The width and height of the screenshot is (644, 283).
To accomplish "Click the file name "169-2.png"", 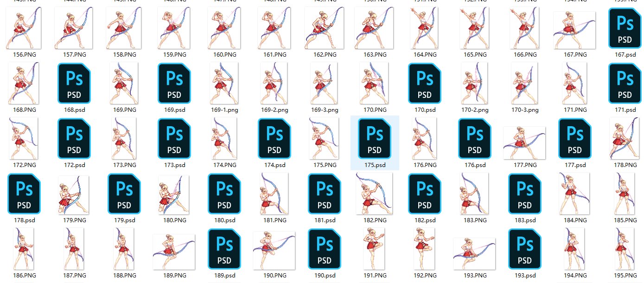I will [x=274, y=110].
